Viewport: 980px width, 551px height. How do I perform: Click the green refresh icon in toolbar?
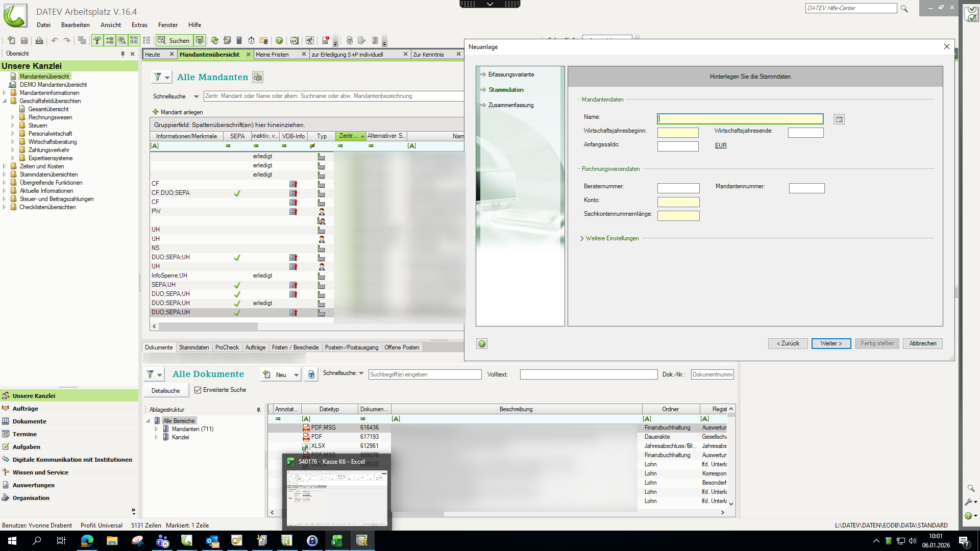click(214, 40)
